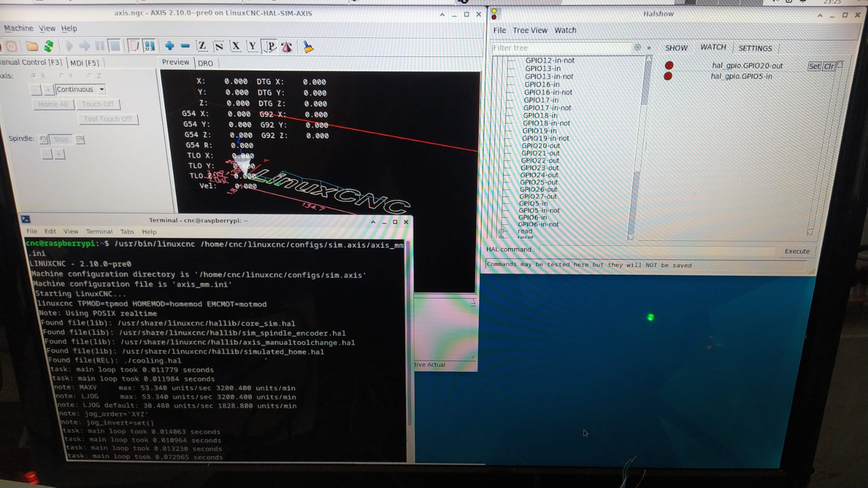The height and width of the screenshot is (488, 868).
Task: Click the filter settings gear in Halshow
Action: pyautogui.click(x=637, y=48)
